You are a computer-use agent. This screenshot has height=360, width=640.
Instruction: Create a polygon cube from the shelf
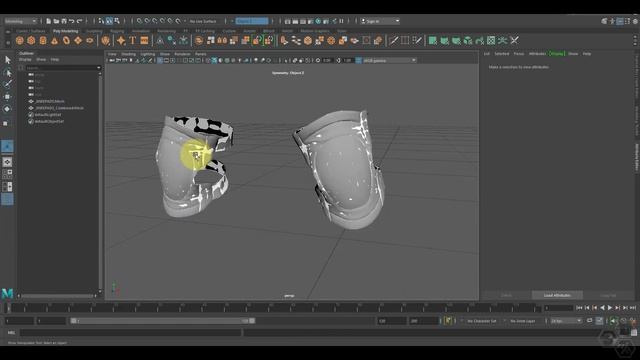pyautogui.click(x=31, y=40)
